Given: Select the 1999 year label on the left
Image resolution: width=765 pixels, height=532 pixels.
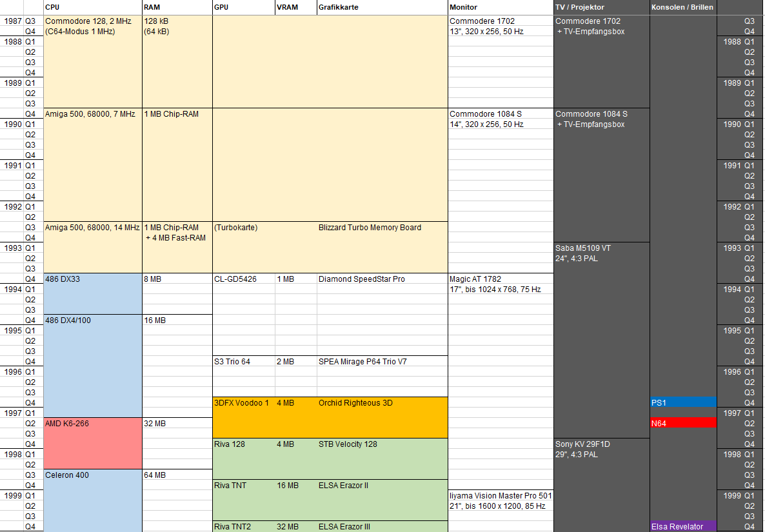Looking at the screenshot, I should 13,495.
